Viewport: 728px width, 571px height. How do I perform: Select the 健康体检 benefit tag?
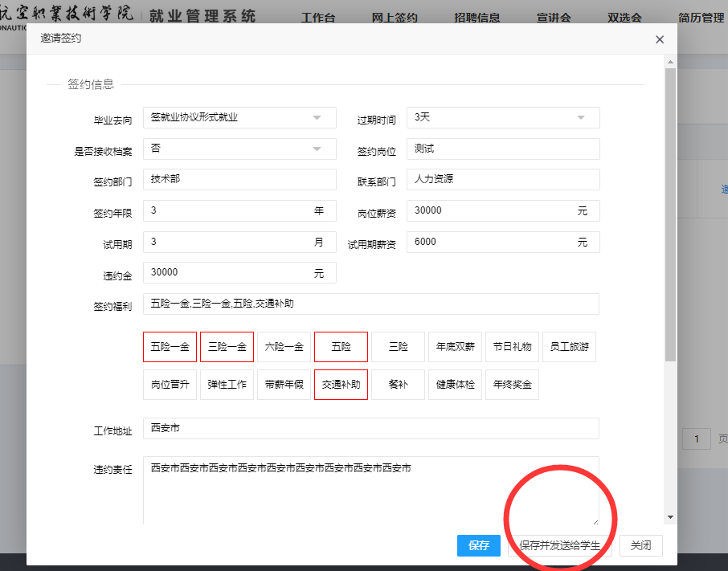pos(455,385)
